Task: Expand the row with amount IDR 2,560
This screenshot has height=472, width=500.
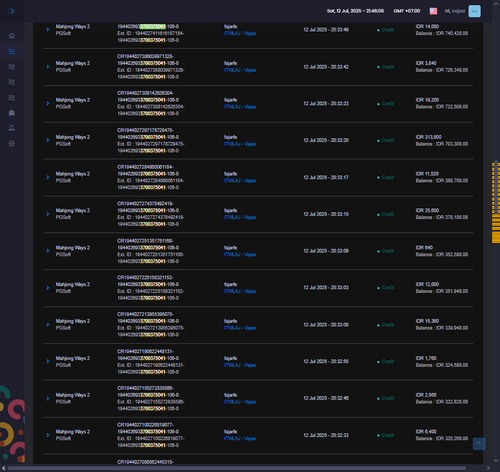Action: pos(48,398)
